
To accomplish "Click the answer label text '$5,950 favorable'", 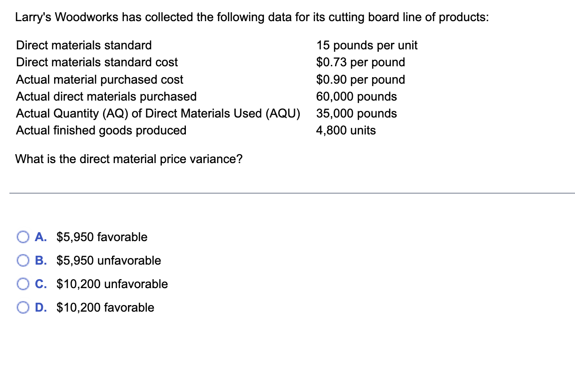I will point(101,237).
